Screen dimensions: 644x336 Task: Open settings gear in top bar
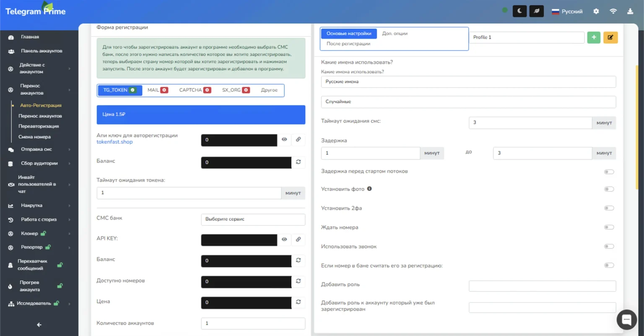point(596,11)
